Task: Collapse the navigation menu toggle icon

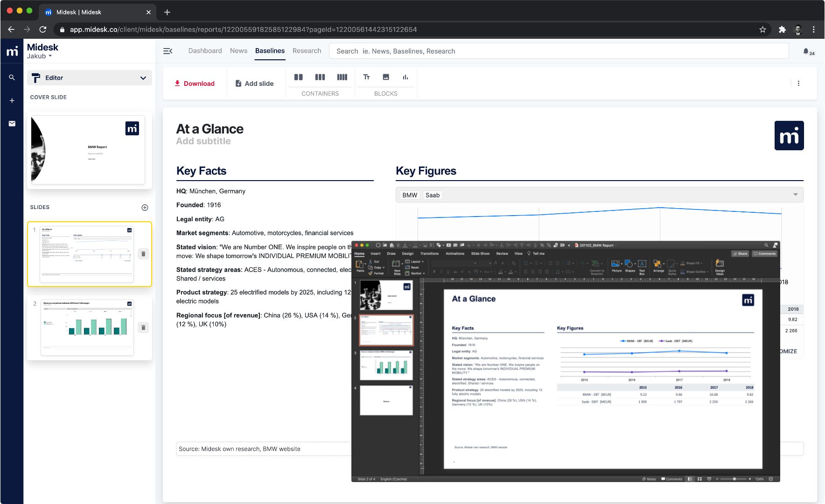Action: pos(168,51)
